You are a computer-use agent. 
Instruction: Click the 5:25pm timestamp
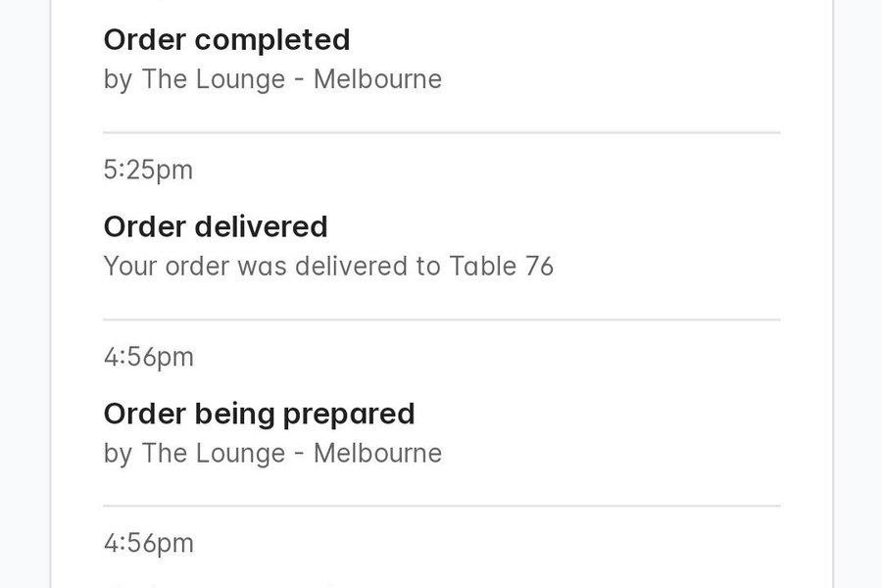(x=149, y=170)
